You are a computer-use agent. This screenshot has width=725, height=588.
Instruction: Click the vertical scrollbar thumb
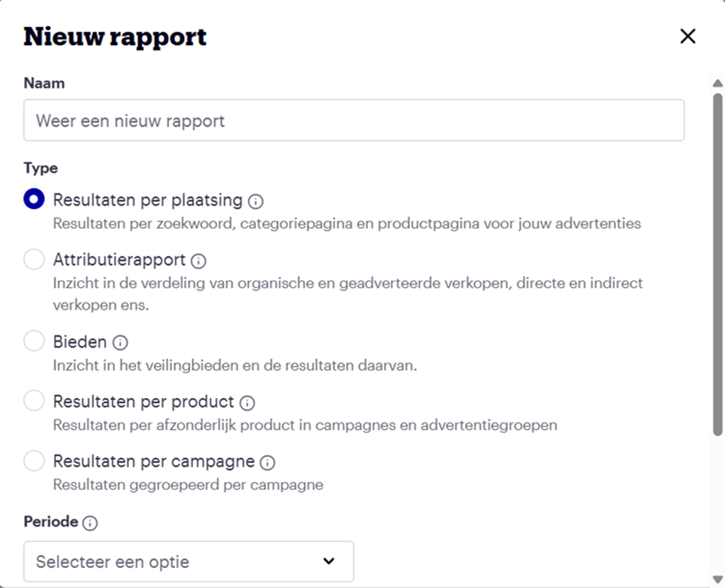(x=717, y=264)
